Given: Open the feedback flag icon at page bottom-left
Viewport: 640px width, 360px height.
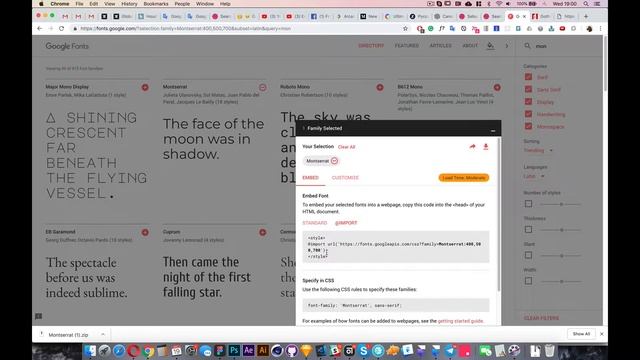Looking at the screenshot, I should [39, 316].
